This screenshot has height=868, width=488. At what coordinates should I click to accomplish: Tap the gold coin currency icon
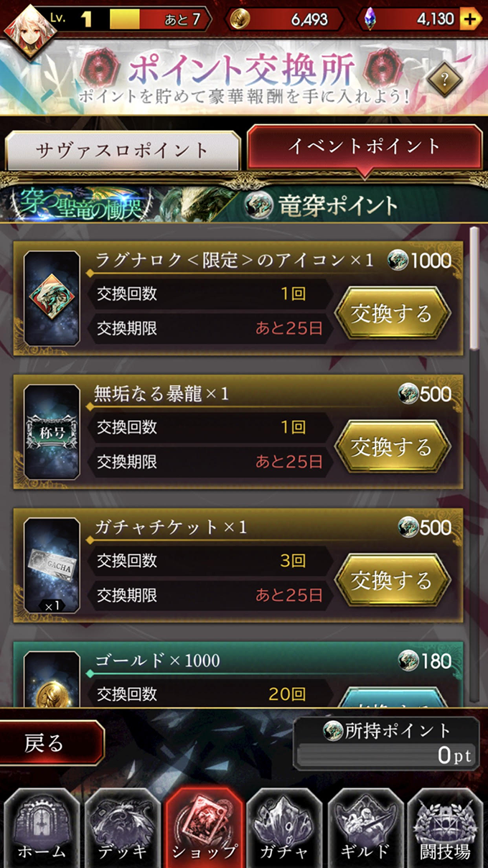tap(241, 19)
